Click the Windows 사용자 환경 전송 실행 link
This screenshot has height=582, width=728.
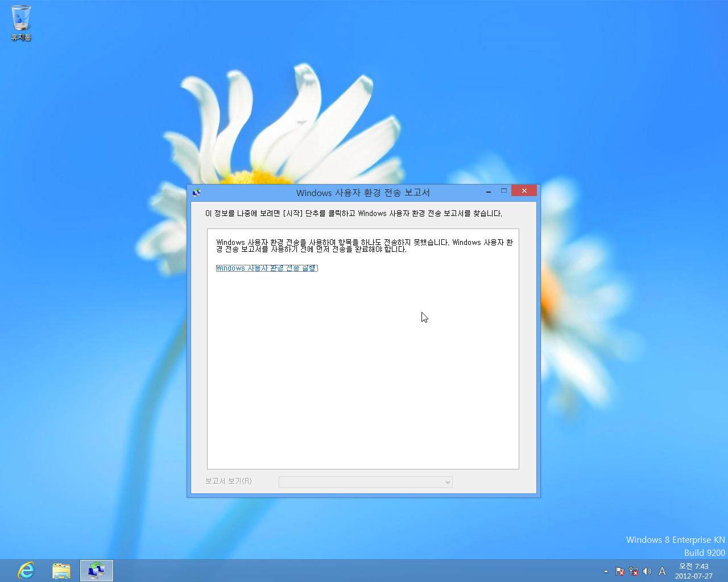267,268
